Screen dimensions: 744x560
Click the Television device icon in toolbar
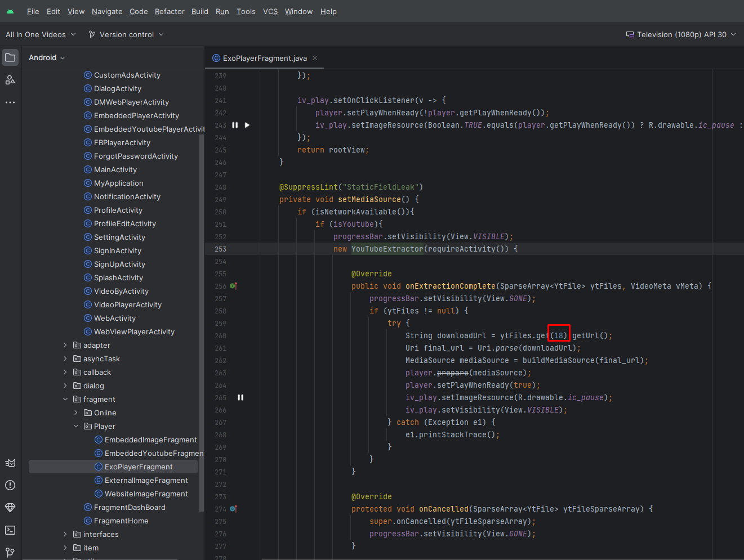(x=630, y=34)
